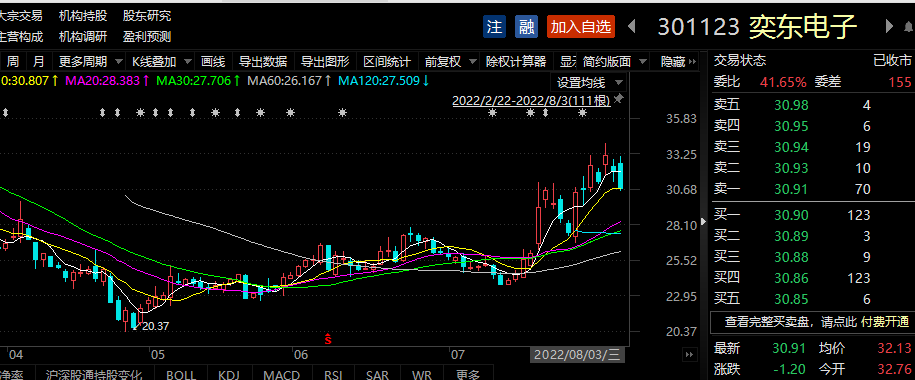This screenshot has width=915, height=380.
Task: Switch to monthly 月 period
Action: [x=39, y=61]
